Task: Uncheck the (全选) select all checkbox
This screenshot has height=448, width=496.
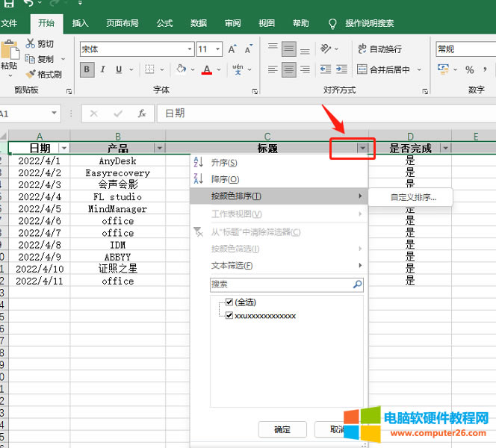Action: pos(229,302)
